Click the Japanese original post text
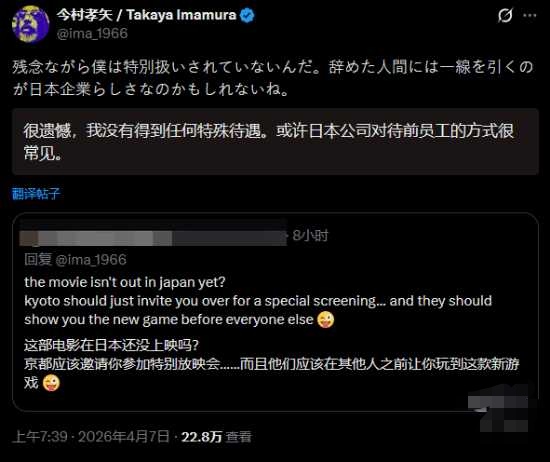This screenshot has width=550, height=462. (273, 78)
